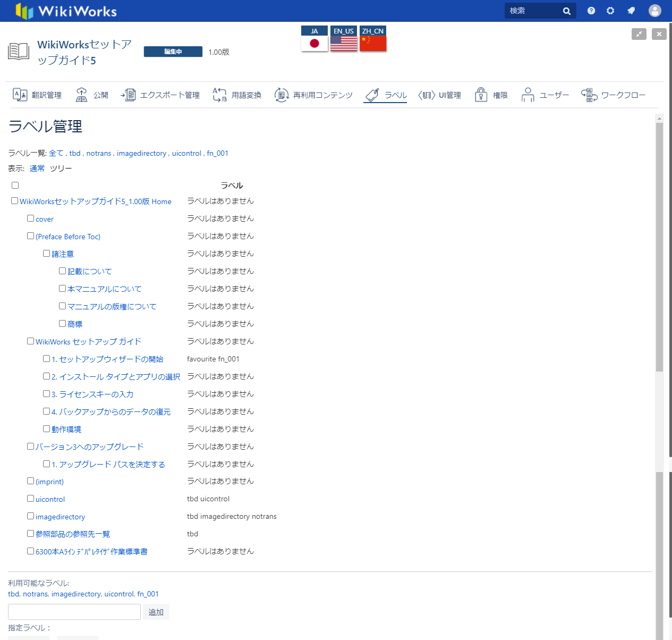Check the (imprint) checkbox
Viewport: 672px width, 640px height.
pos(31,481)
